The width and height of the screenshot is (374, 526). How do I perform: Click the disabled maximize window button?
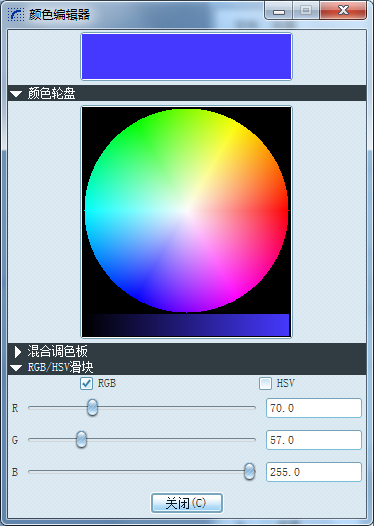tap(306, 11)
